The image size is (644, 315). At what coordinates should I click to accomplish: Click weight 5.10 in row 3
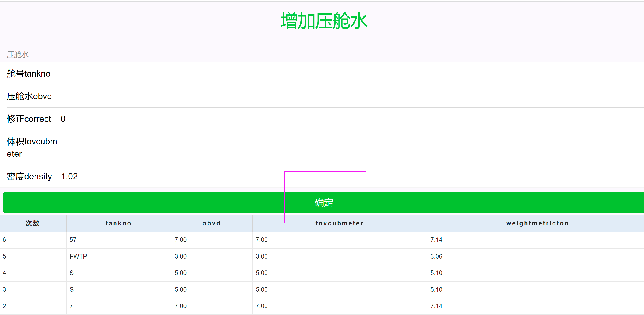pyautogui.click(x=436, y=289)
